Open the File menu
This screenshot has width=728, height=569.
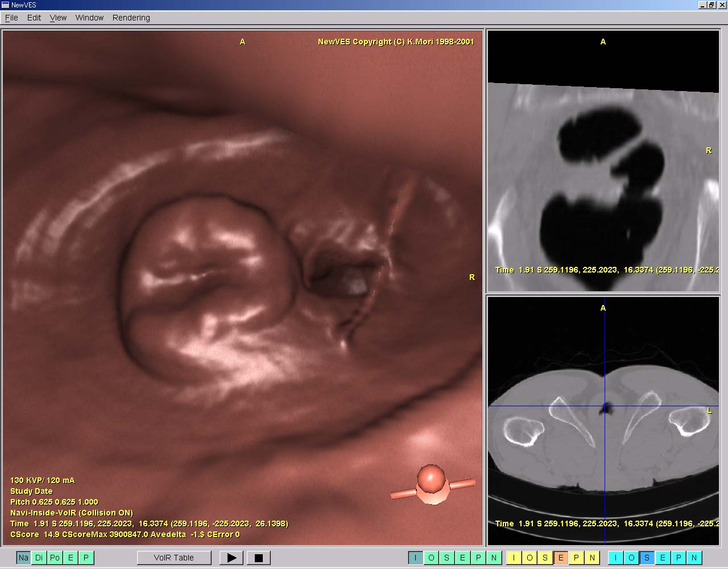(x=11, y=18)
